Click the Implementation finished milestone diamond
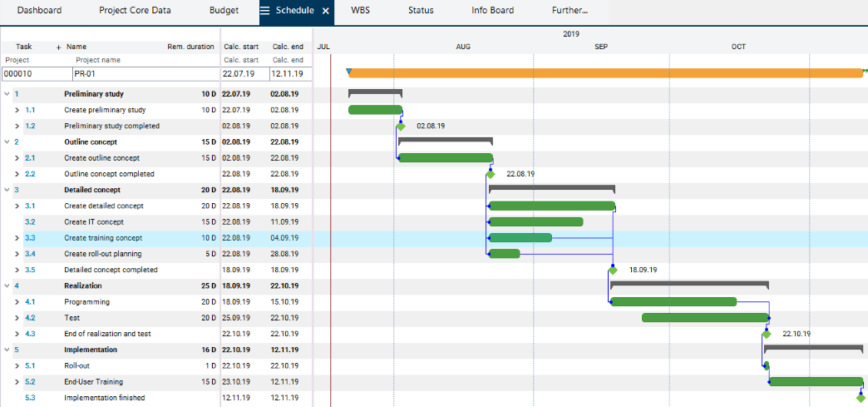The image size is (868, 407). 861,398
